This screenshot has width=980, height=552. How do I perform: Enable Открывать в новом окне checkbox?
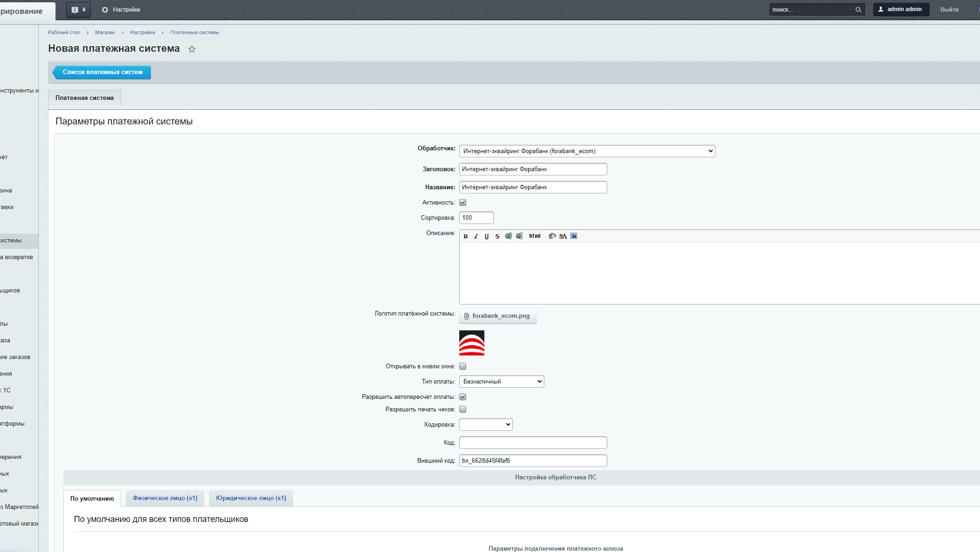(463, 366)
